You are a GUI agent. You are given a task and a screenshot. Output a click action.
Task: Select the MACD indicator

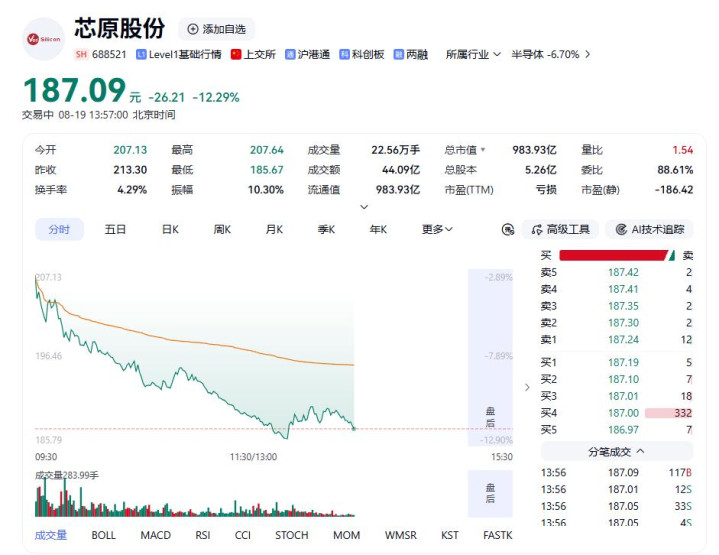[x=155, y=535]
